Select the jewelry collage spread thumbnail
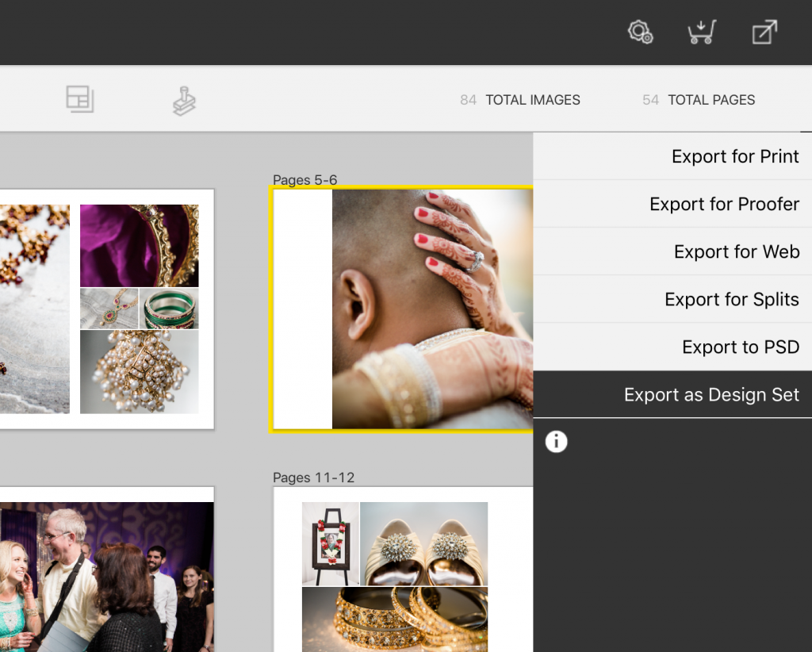Viewport: 812px width, 652px height. pyautogui.click(x=107, y=309)
